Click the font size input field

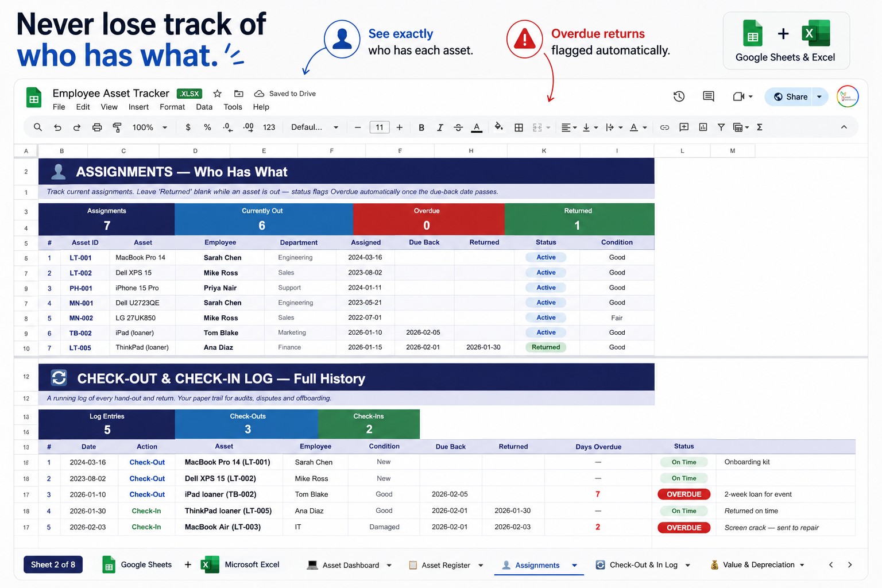[x=380, y=127]
